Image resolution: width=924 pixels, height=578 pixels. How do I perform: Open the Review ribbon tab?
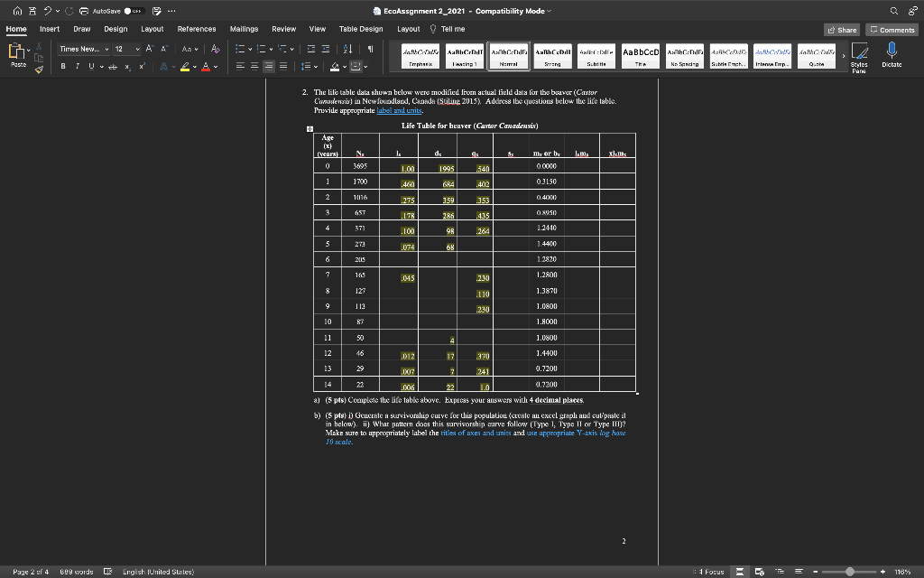283,29
